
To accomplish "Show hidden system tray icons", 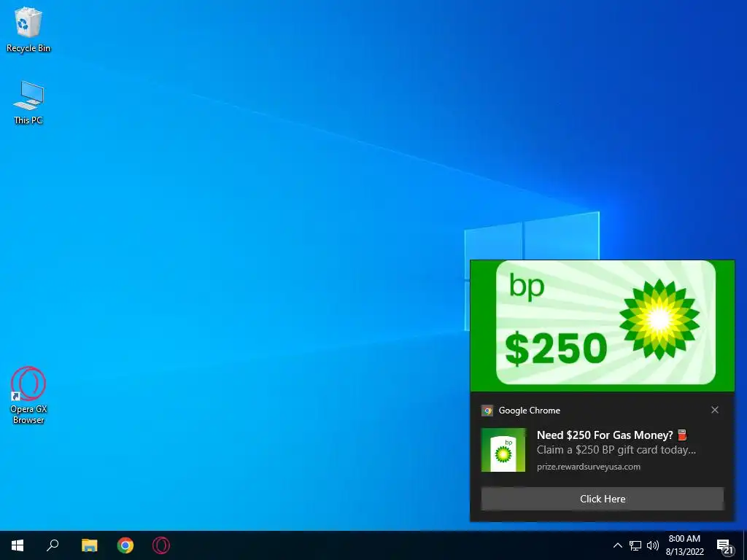I will coord(617,545).
